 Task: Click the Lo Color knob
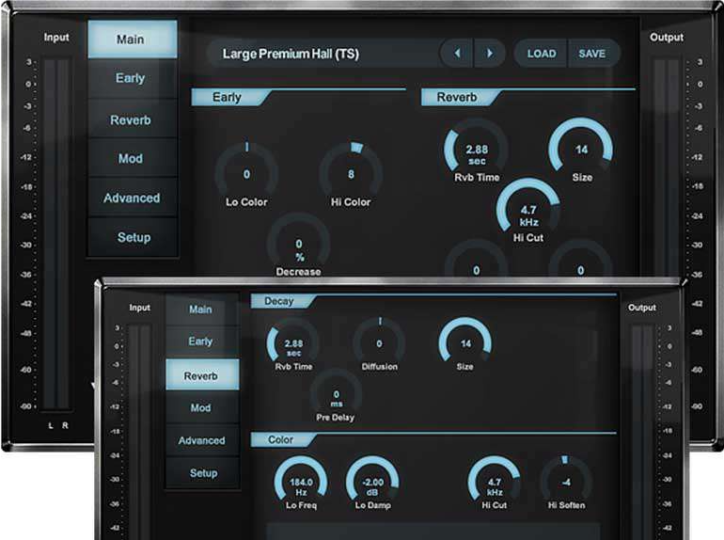246,173
